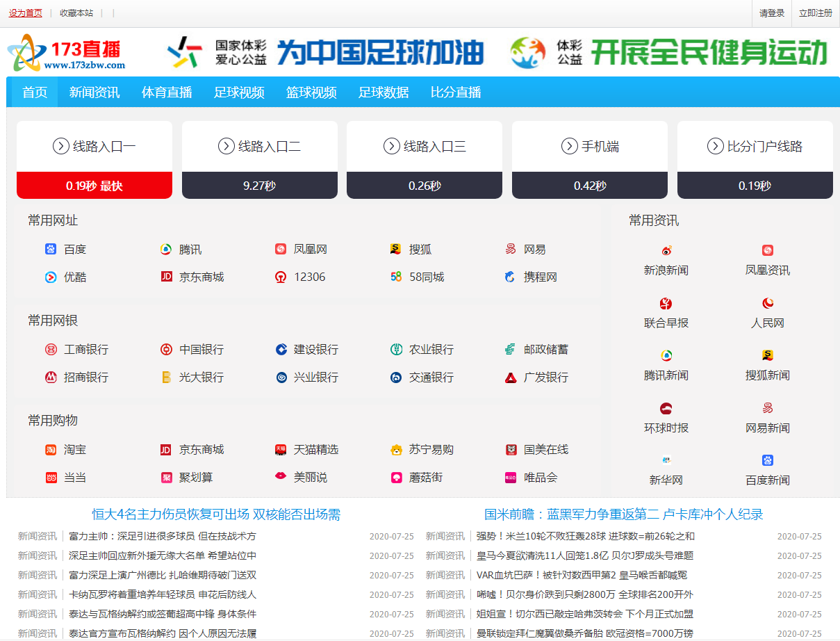Image resolution: width=840 pixels, height=641 pixels.
Task: Click the 人民网 red icon
Action: coord(768,303)
